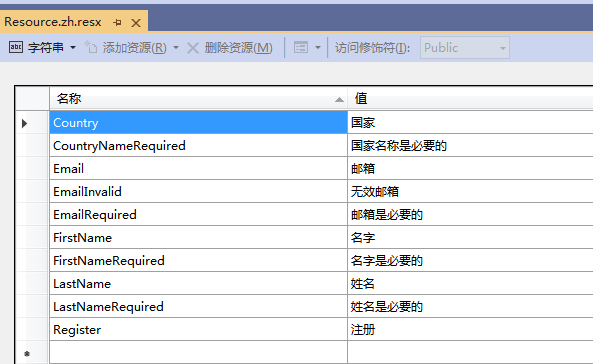Image resolution: width=593 pixels, height=364 pixels.
Task: Click the 添加资源 icon
Action: [90, 47]
